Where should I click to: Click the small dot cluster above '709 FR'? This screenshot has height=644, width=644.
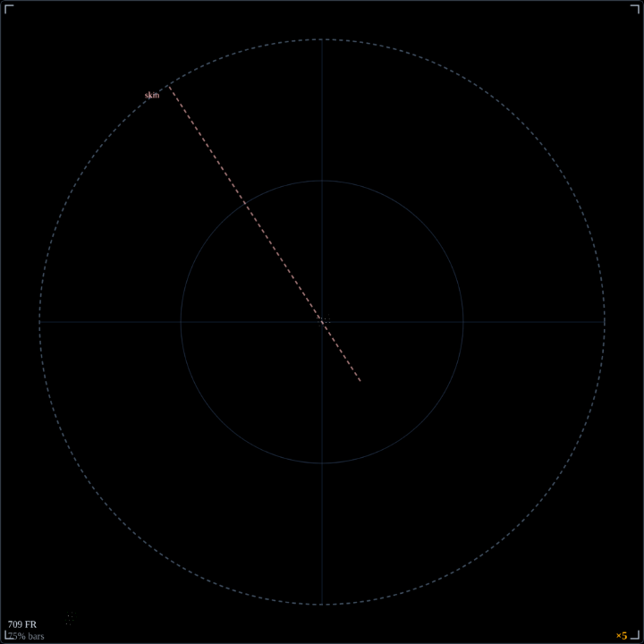71,618
